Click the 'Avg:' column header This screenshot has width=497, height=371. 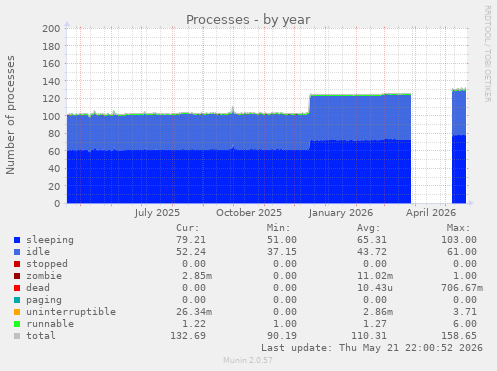(368, 228)
